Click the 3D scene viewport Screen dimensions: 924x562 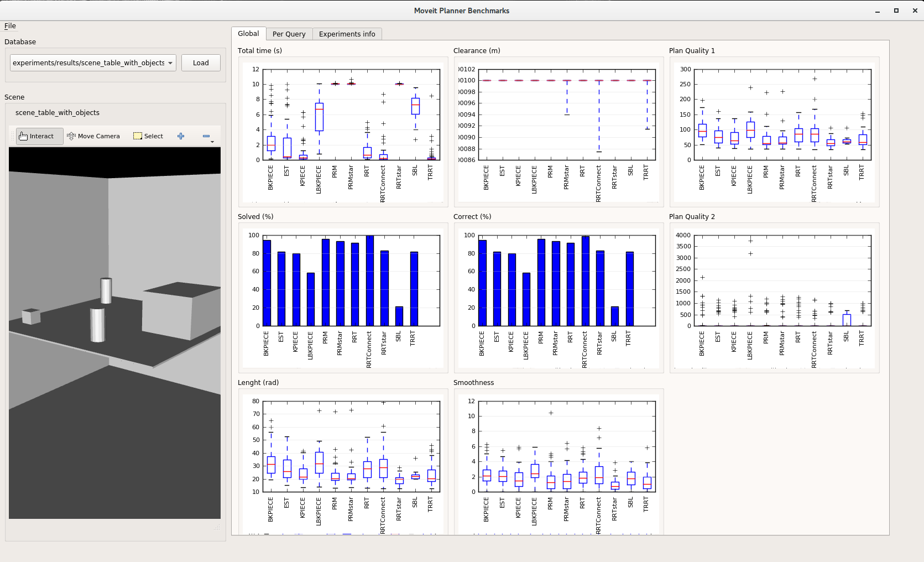click(114, 333)
